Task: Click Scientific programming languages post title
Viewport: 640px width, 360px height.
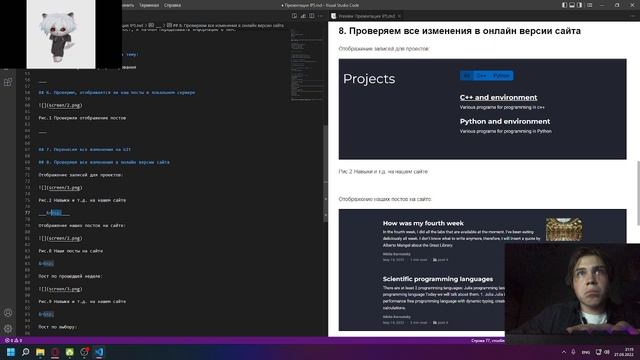Action: pos(438,279)
